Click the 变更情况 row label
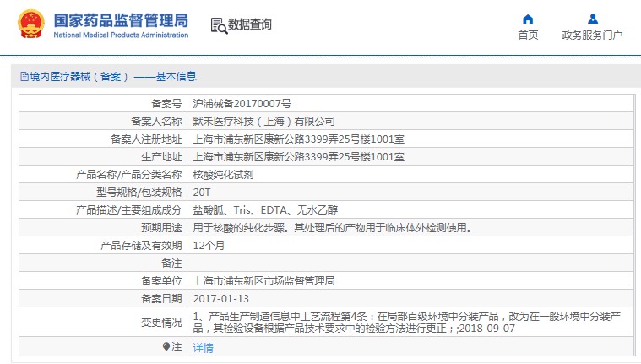 pyautogui.click(x=161, y=323)
